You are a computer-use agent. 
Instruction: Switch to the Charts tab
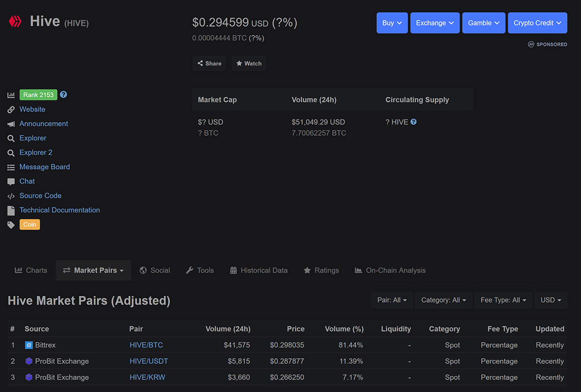pyautogui.click(x=31, y=270)
